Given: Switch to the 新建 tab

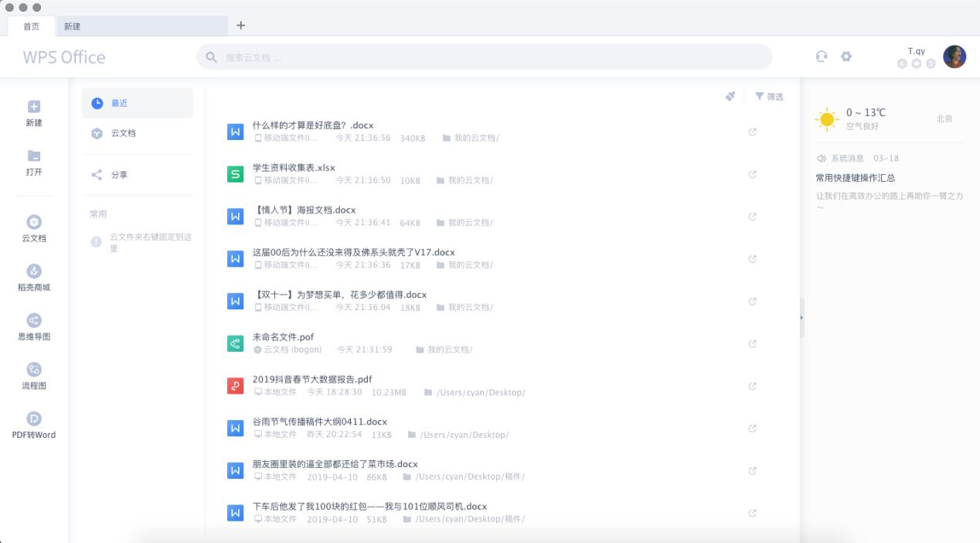Looking at the screenshot, I should 72,26.
